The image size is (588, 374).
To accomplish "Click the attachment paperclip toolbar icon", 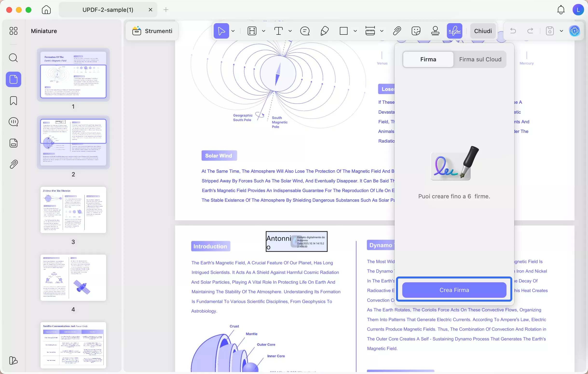I will [x=397, y=31].
